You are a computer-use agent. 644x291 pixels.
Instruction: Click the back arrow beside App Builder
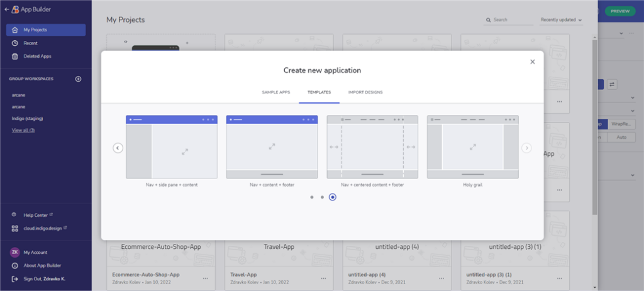point(6,9)
